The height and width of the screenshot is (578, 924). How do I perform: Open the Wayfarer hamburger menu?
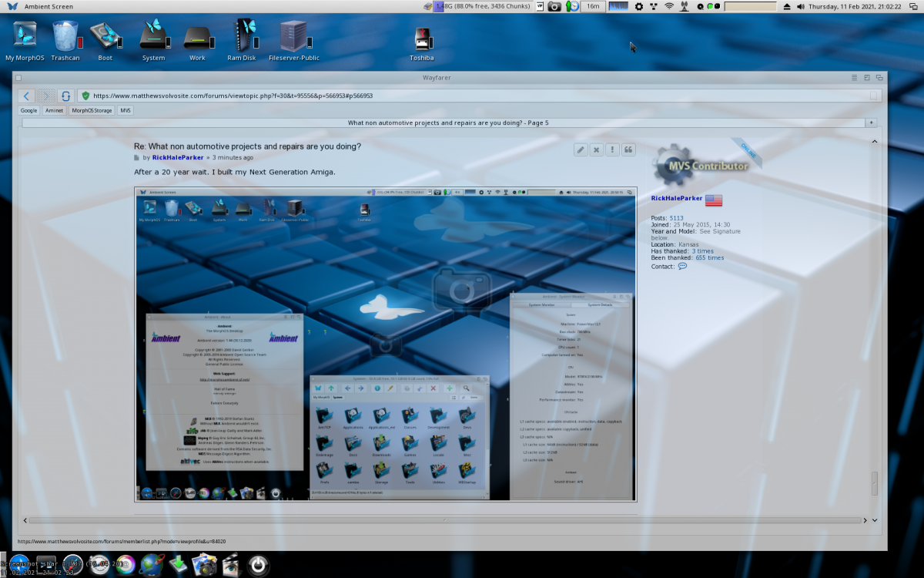pyautogui.click(x=853, y=77)
